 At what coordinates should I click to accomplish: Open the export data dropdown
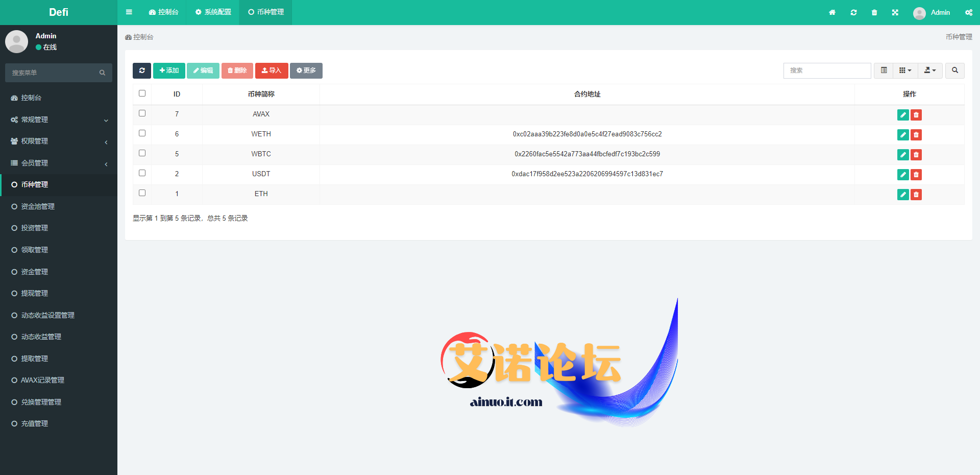(930, 70)
